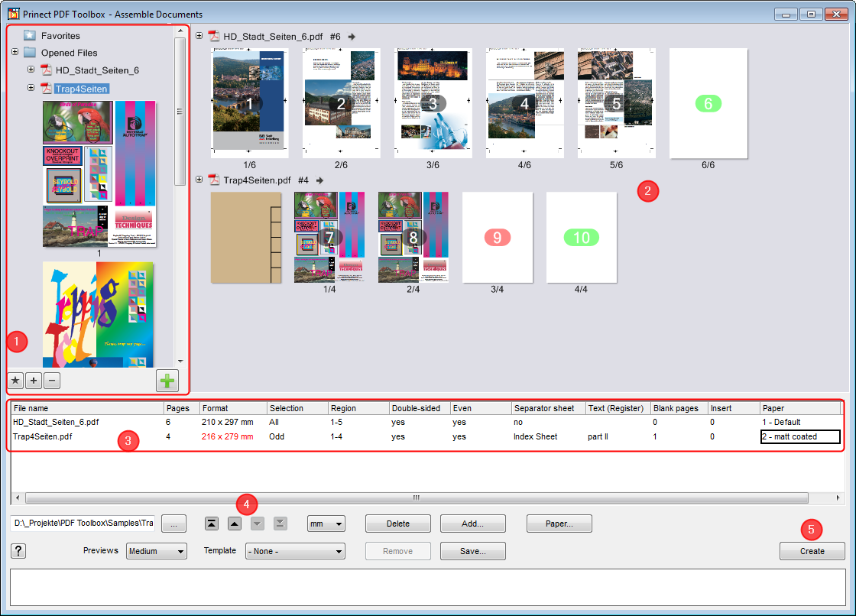
Task: Click the Create button
Action: (x=812, y=551)
